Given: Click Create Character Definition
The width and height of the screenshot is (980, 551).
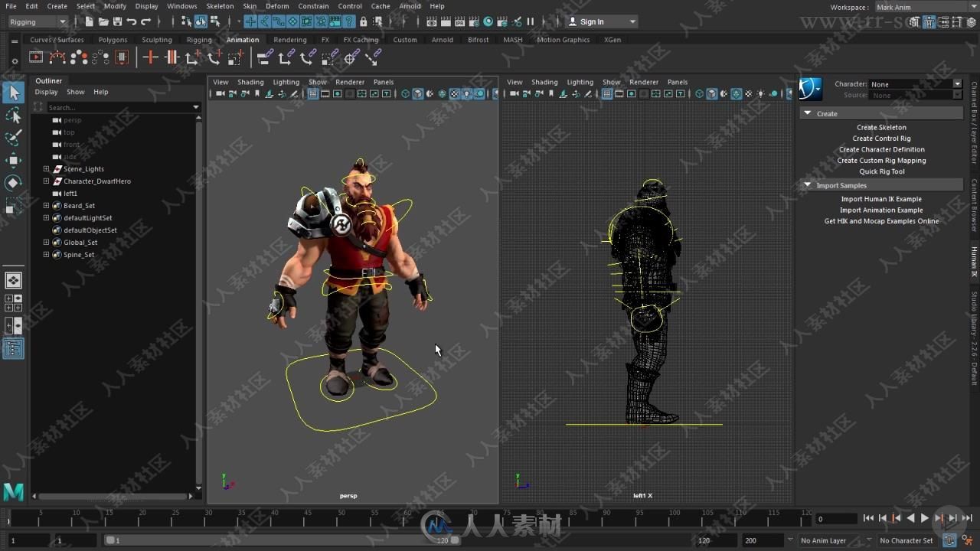Looking at the screenshot, I should coord(881,150).
